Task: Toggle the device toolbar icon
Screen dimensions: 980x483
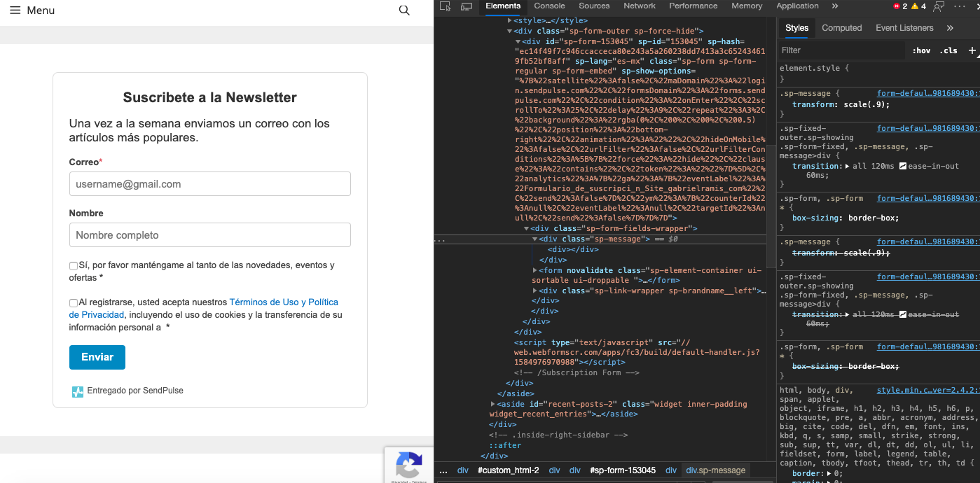Action: click(467, 6)
